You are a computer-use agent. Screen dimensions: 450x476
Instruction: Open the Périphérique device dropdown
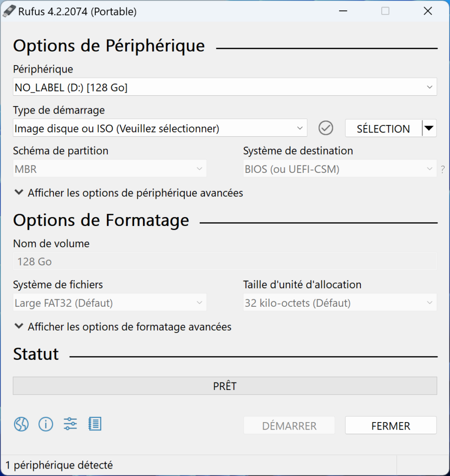[x=225, y=87]
